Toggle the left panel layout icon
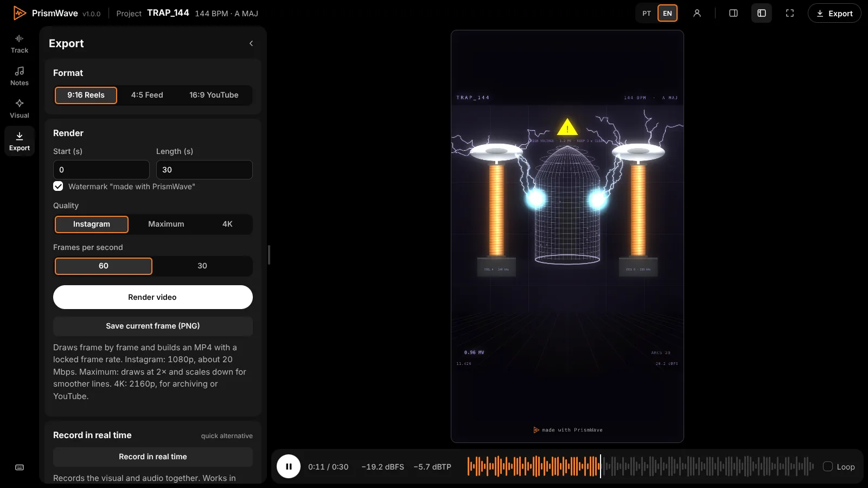 762,13
